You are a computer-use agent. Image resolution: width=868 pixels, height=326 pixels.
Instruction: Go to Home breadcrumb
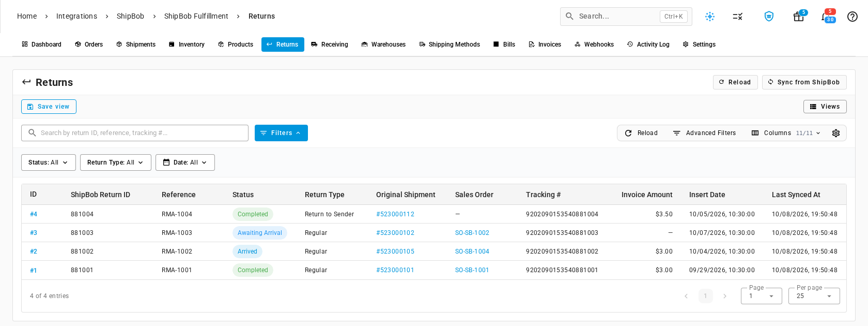(x=27, y=16)
